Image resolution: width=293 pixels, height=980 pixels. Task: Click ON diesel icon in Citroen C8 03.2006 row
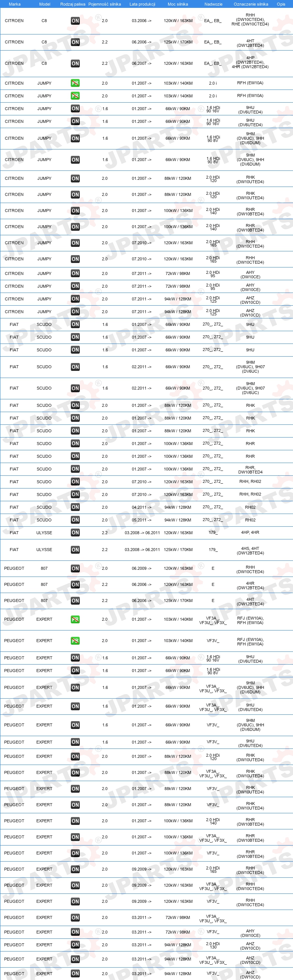[x=75, y=21]
